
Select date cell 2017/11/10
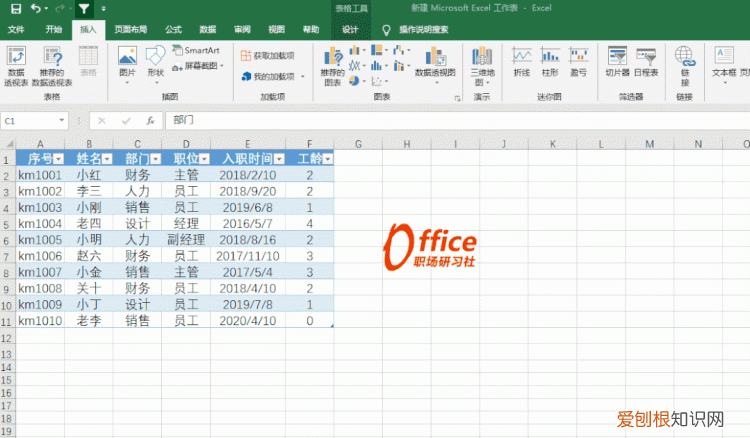(248, 256)
